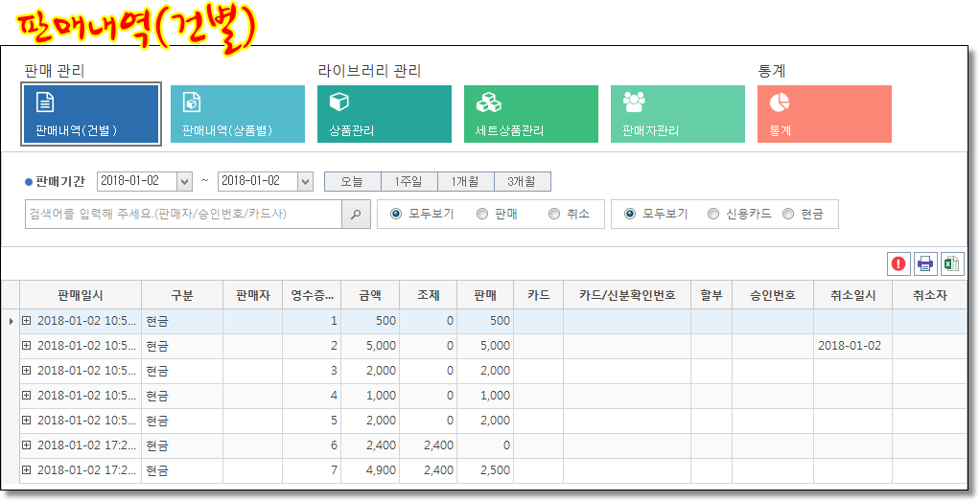Switch to 판매내역(건별) view
Image resolution: width=980 pixels, height=502 pixels.
point(90,114)
